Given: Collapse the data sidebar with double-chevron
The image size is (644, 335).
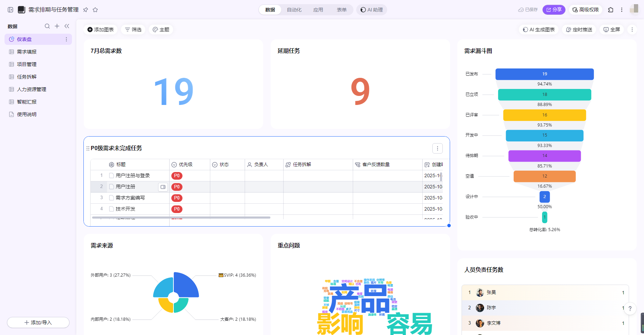Looking at the screenshot, I should click(x=67, y=26).
